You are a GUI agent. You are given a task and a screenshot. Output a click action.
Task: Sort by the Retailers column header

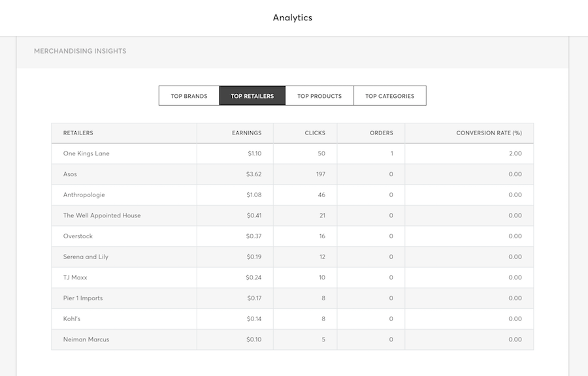click(x=78, y=133)
